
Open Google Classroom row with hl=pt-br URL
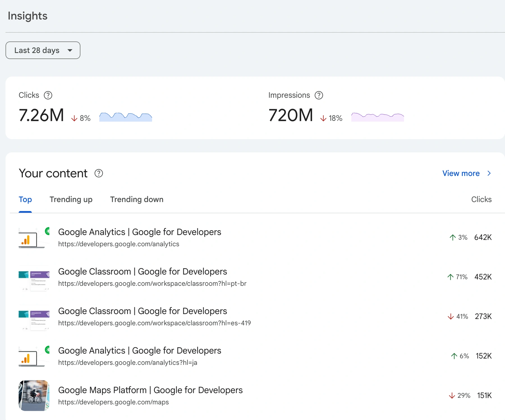(x=255, y=277)
